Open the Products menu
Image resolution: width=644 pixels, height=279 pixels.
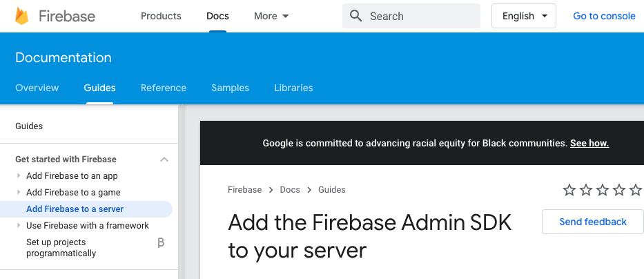coord(161,16)
